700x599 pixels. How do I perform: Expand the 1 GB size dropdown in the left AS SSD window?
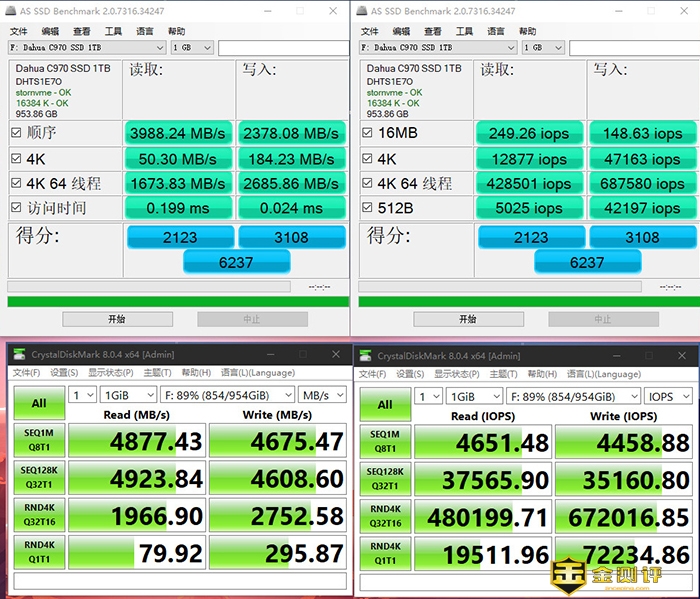pyautogui.click(x=192, y=47)
